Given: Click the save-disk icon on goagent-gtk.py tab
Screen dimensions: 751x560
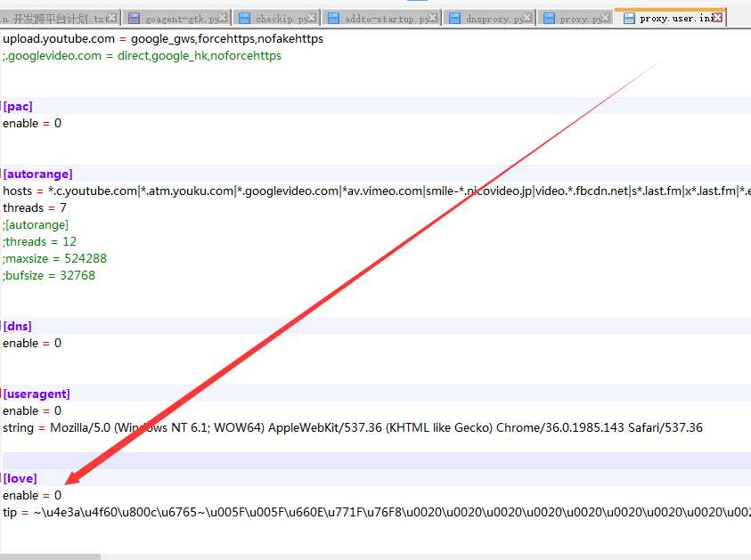Looking at the screenshot, I should click(x=135, y=18).
